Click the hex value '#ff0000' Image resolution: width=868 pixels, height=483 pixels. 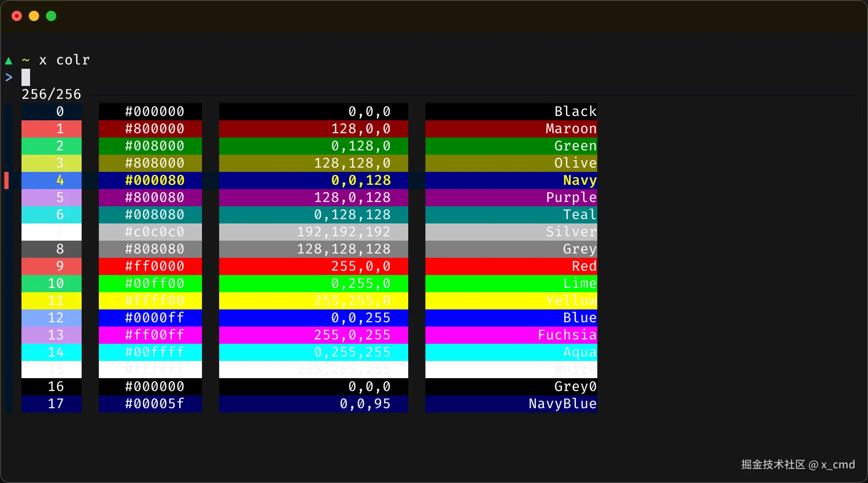point(155,266)
